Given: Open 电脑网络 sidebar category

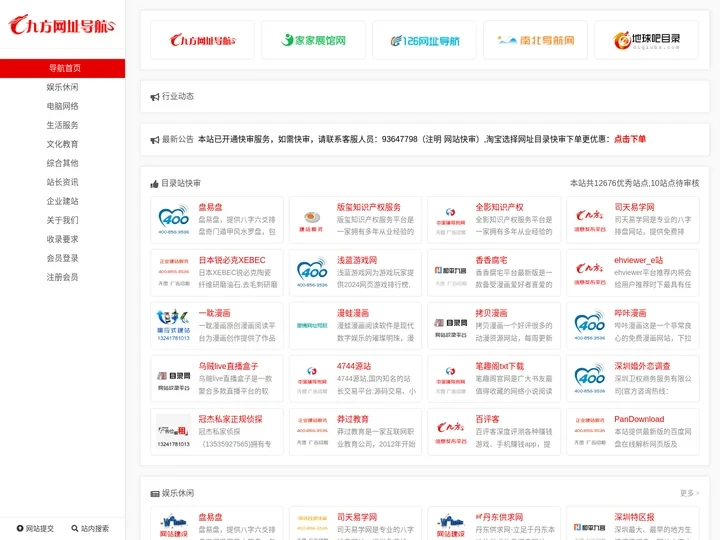Looking at the screenshot, I should click(62, 106).
